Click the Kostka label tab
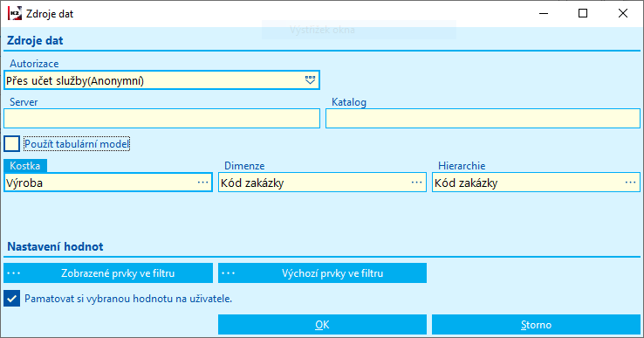The width and height of the screenshot is (644, 338). [x=25, y=166]
